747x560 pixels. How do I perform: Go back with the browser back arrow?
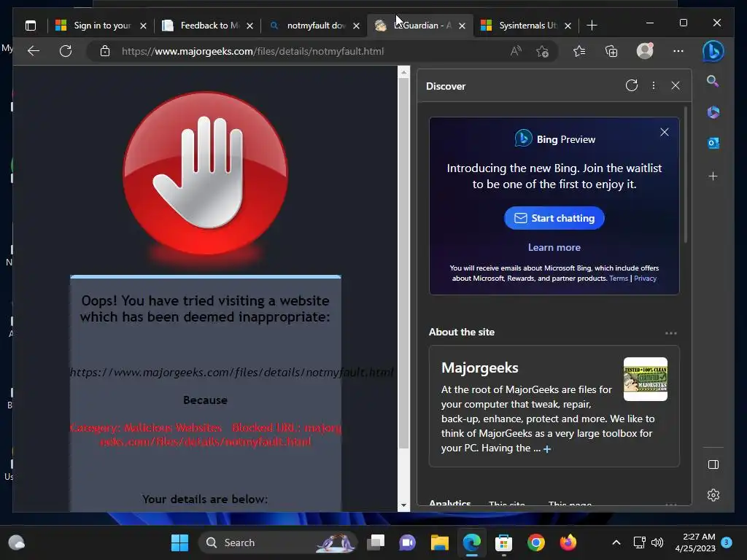coord(34,51)
